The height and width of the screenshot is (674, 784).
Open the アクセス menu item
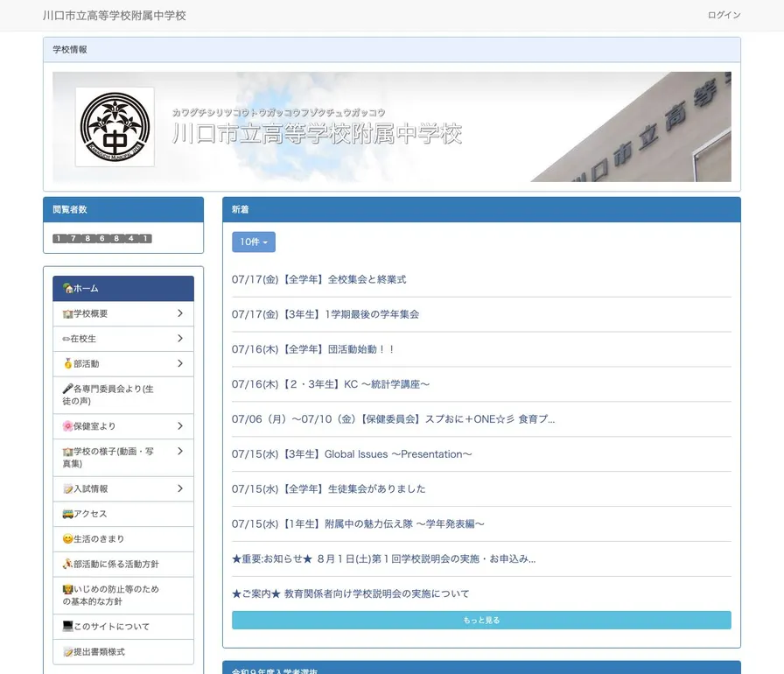pyautogui.click(x=123, y=514)
